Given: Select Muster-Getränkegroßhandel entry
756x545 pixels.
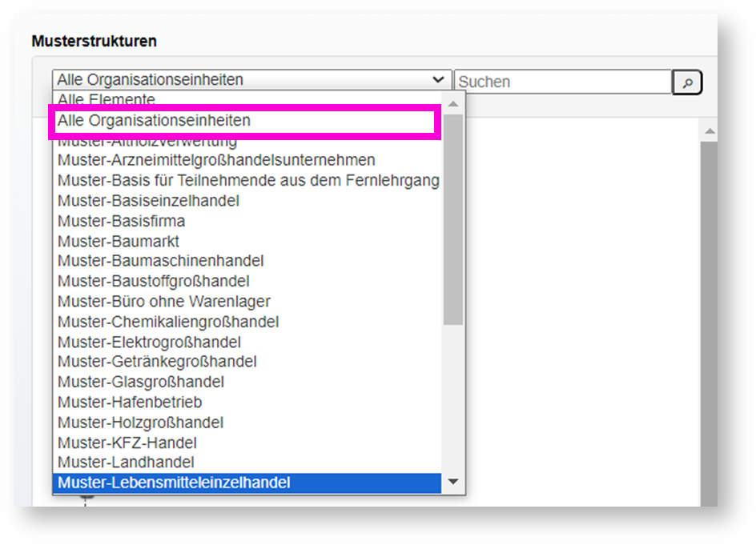Looking at the screenshot, I should pos(157,362).
